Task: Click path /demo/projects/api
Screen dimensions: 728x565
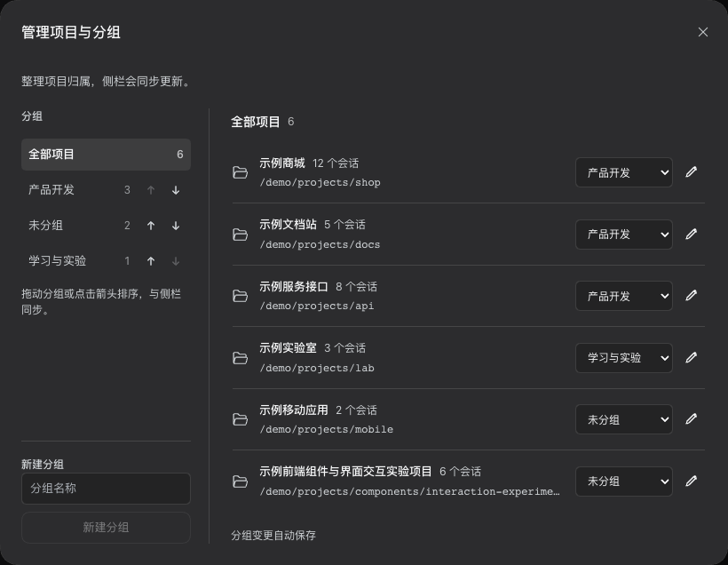Action: coord(317,306)
